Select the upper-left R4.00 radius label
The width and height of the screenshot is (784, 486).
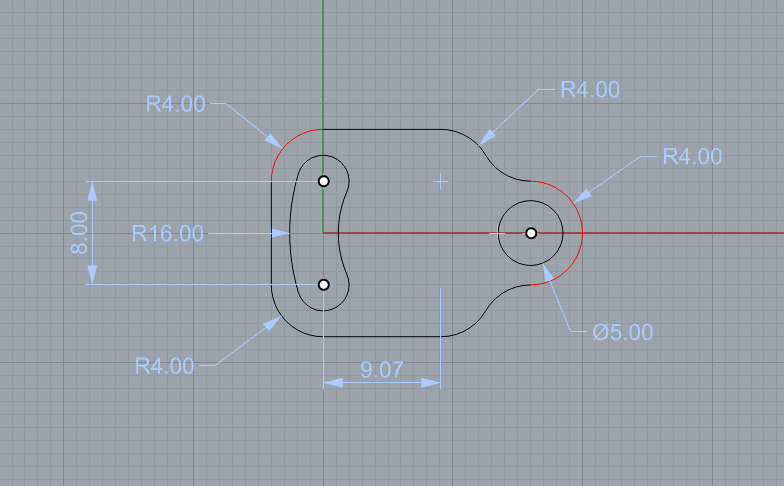click(175, 104)
